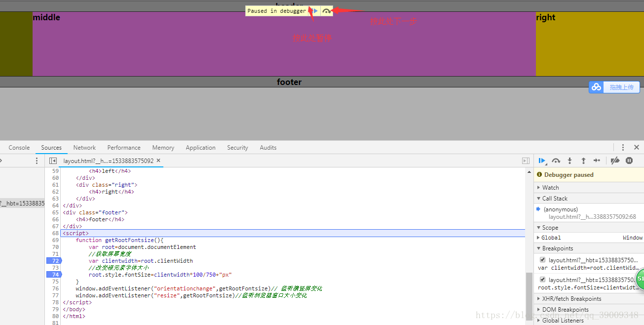Click the Window value of Global scope
This screenshot has width=644, height=325.
[x=633, y=238]
